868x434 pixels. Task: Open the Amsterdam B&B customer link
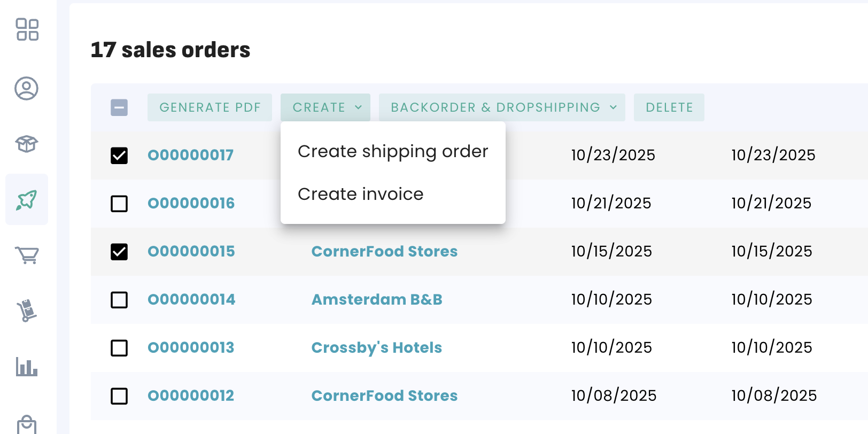coord(377,299)
